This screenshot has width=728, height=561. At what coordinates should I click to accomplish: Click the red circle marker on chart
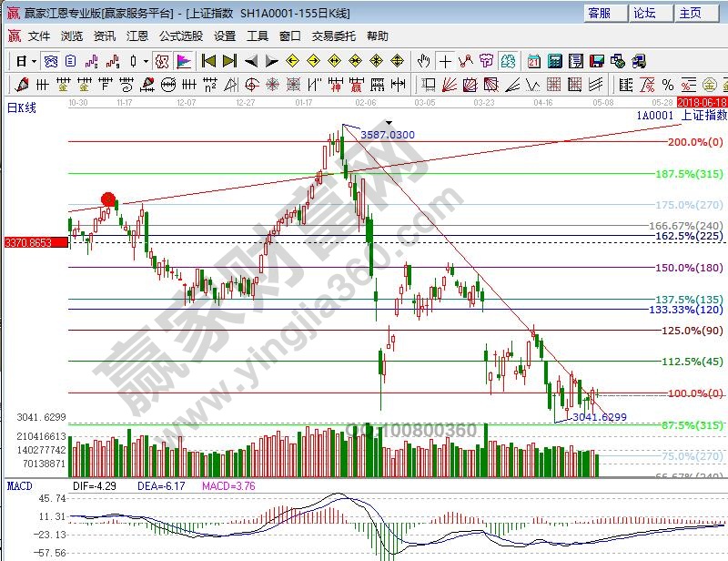pos(108,199)
